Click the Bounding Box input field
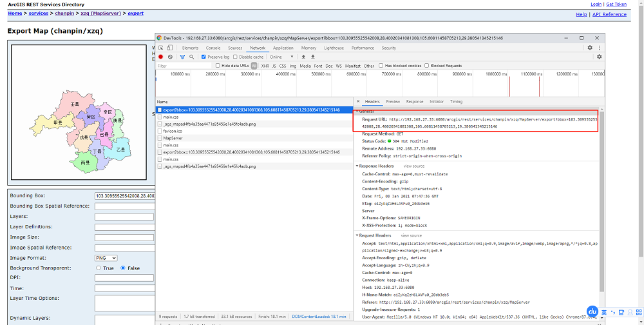 pyautogui.click(x=124, y=196)
